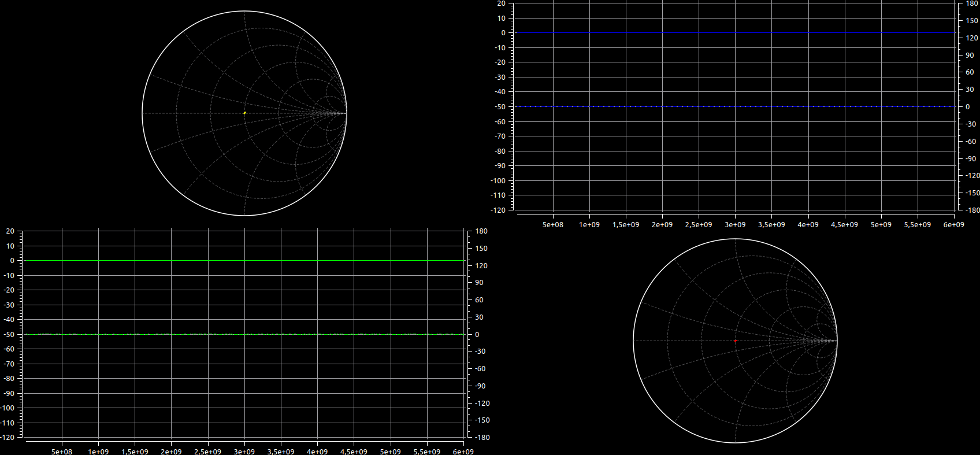Click '3,5e+09' on the blue-trace plot's frequency axis

click(x=771, y=225)
